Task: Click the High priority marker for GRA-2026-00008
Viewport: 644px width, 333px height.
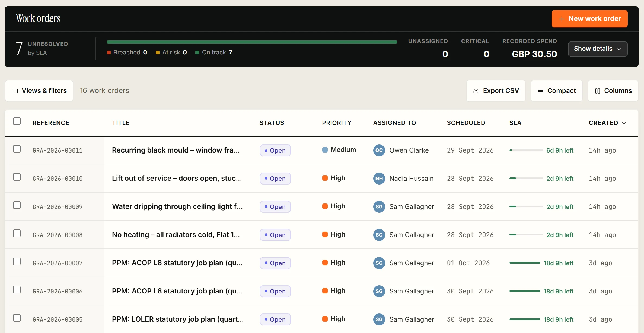Action: click(x=325, y=234)
